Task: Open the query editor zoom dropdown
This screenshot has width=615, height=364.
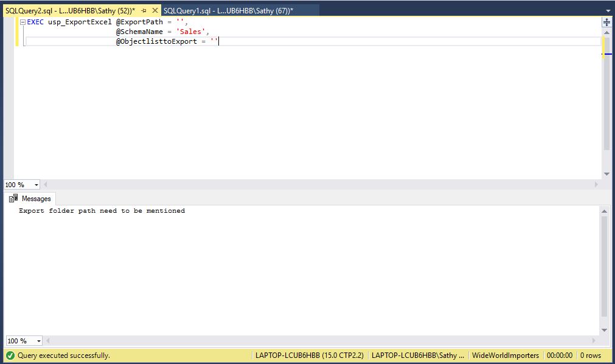Action: coord(36,185)
